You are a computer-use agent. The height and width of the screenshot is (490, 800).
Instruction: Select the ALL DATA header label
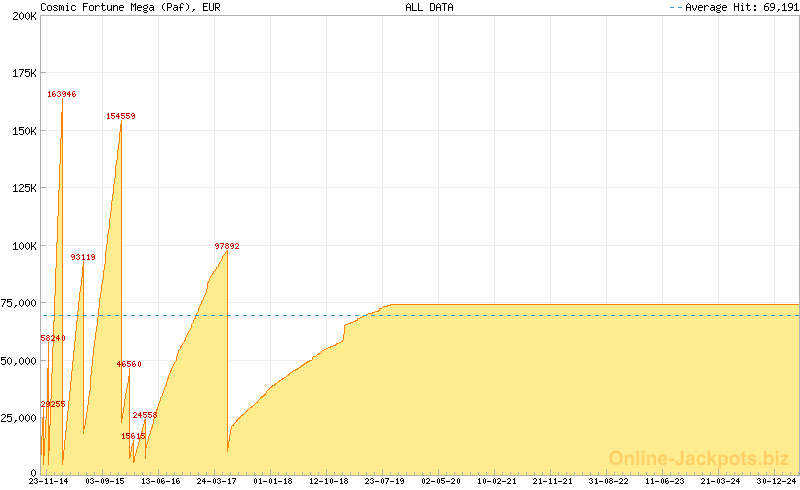(429, 7)
